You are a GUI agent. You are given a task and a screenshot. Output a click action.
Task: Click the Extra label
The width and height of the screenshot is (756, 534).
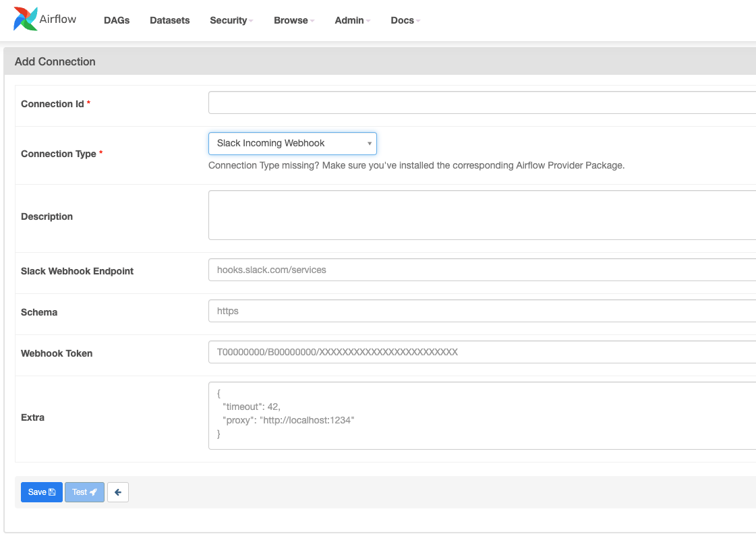[33, 417]
